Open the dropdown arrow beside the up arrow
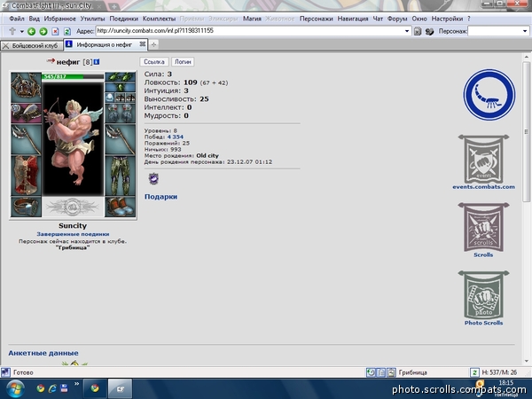 point(21,32)
